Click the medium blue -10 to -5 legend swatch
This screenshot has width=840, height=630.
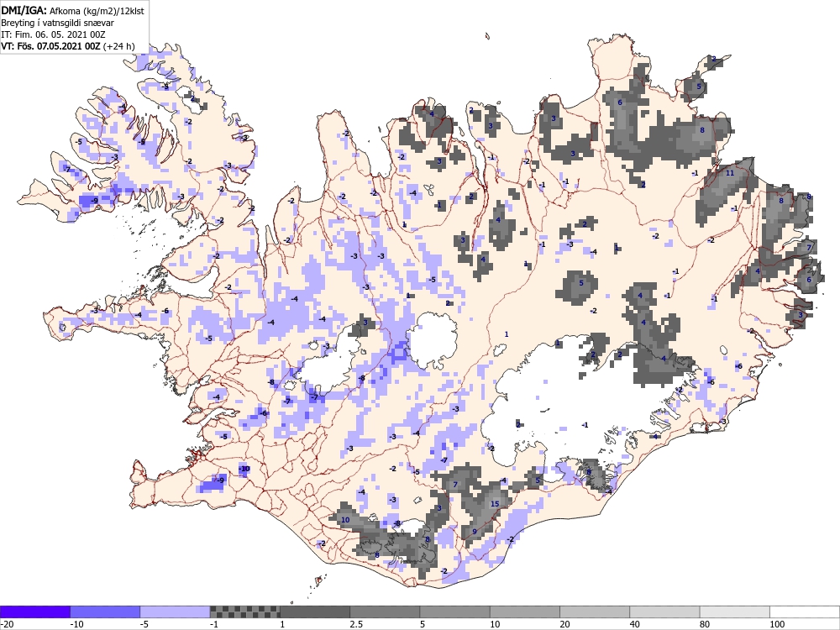[x=105, y=612]
